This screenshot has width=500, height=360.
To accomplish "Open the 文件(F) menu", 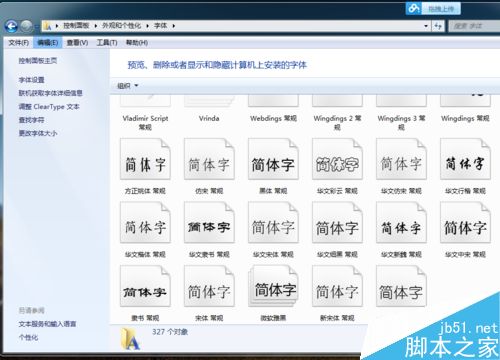I will click(19, 43).
